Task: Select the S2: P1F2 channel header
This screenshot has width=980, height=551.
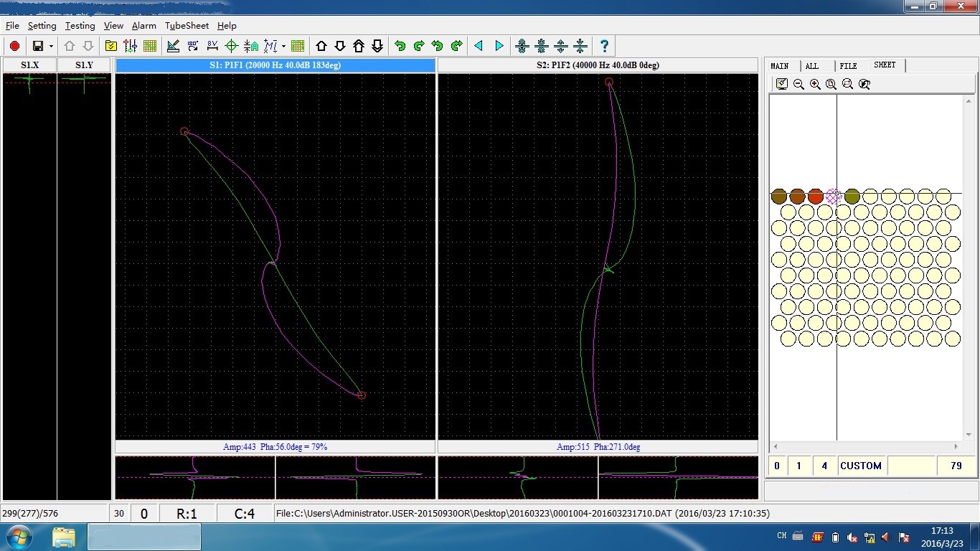Action: point(598,65)
